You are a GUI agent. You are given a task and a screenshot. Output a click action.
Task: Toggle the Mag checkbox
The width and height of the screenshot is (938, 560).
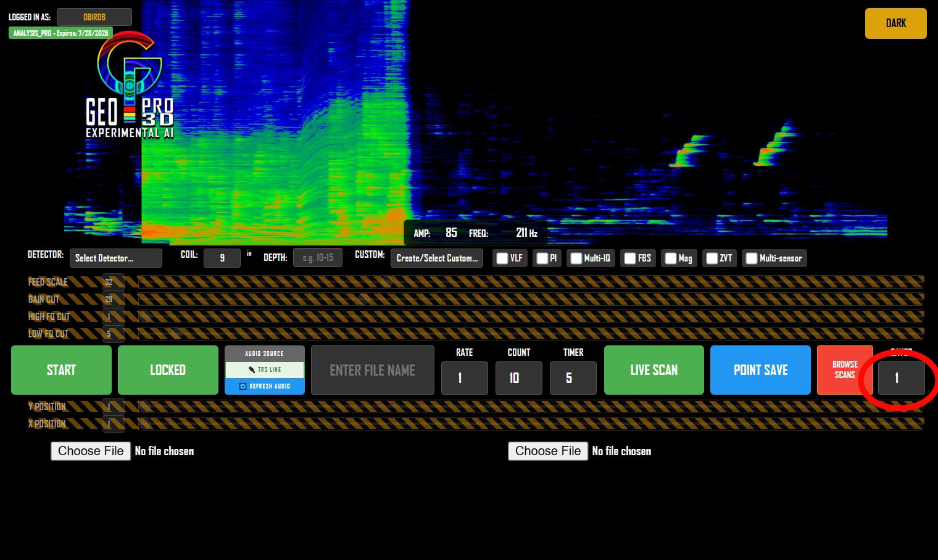pos(670,258)
